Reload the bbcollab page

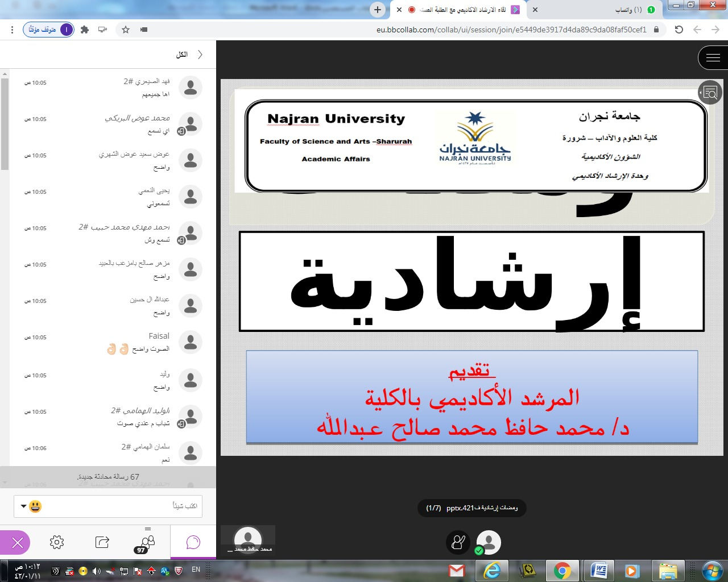(679, 30)
